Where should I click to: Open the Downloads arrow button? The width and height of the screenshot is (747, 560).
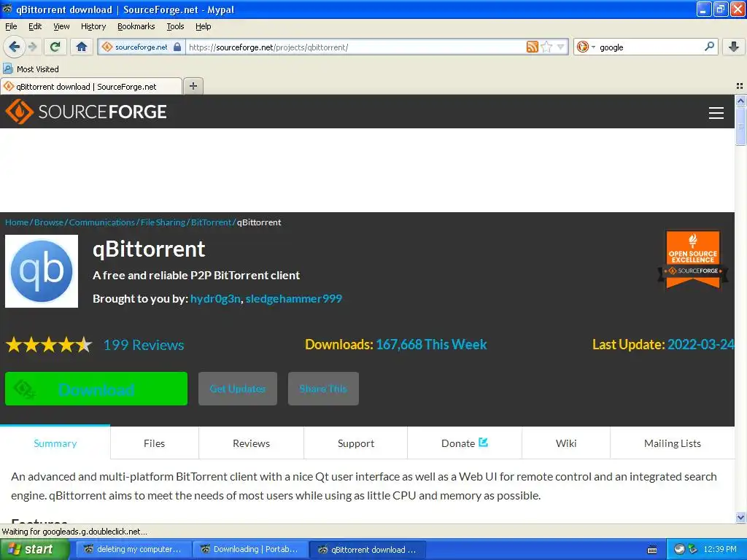pos(734,47)
